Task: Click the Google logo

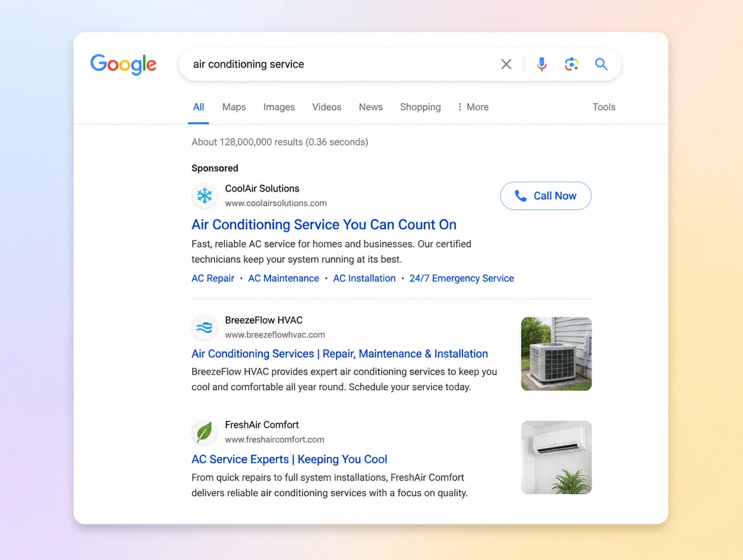Action: [x=123, y=64]
